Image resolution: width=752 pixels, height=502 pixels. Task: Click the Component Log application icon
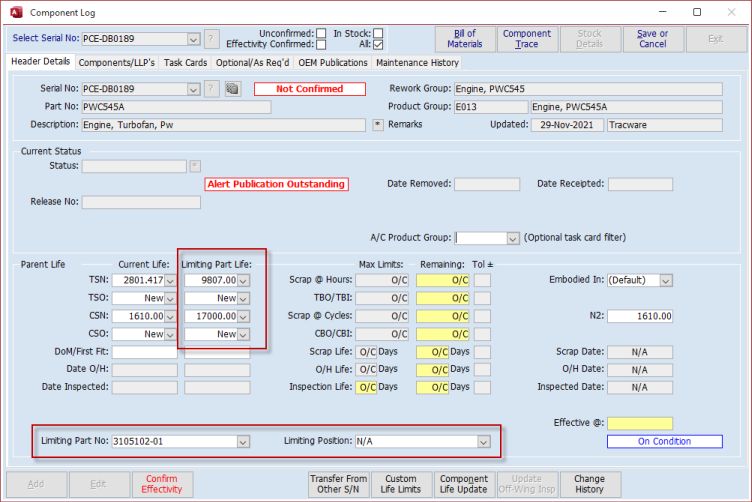point(17,12)
